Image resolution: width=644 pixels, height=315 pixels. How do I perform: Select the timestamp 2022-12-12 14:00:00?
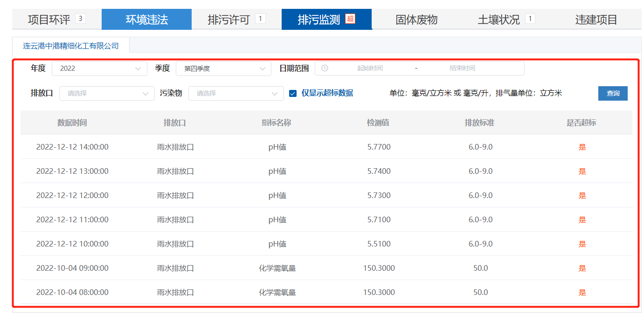tap(72, 147)
